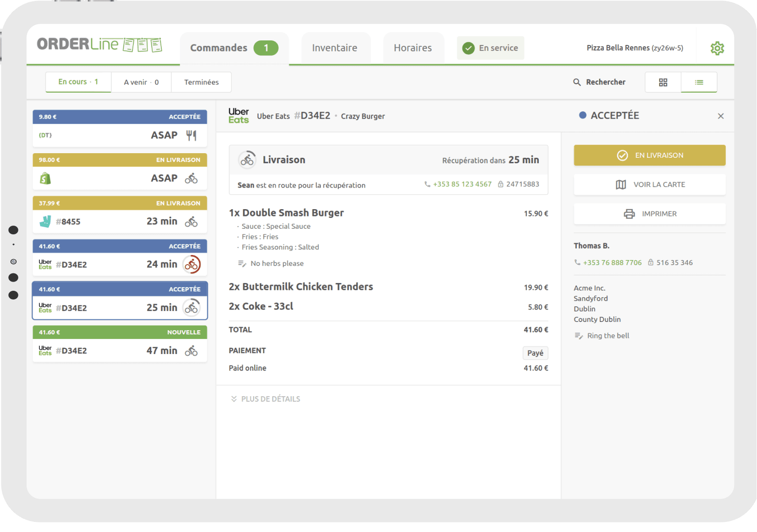The width and height of the screenshot is (757, 532).
Task: Switch to grid view of orders
Action: point(663,82)
